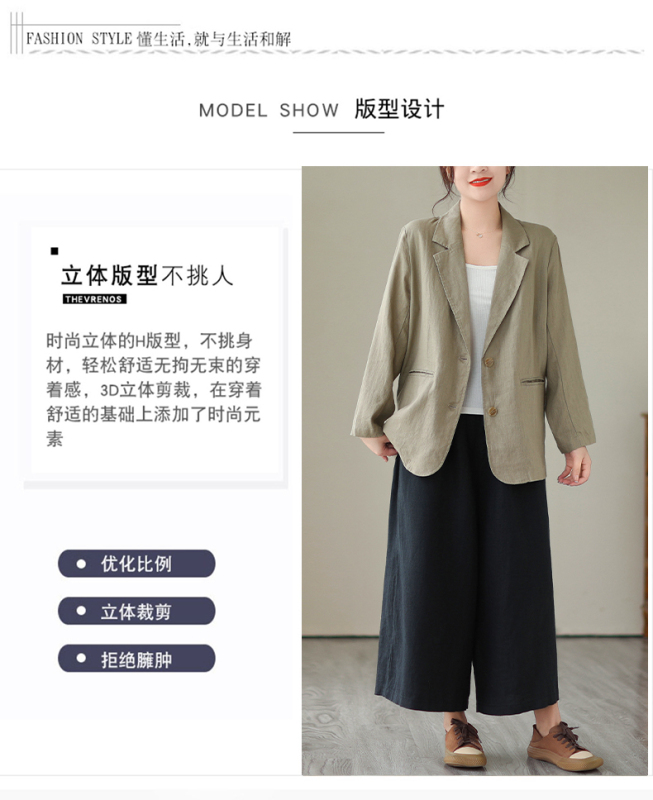Screen dimensions: 653x800
Task: Click the FASHION STYLE banner text
Action: coord(79,39)
